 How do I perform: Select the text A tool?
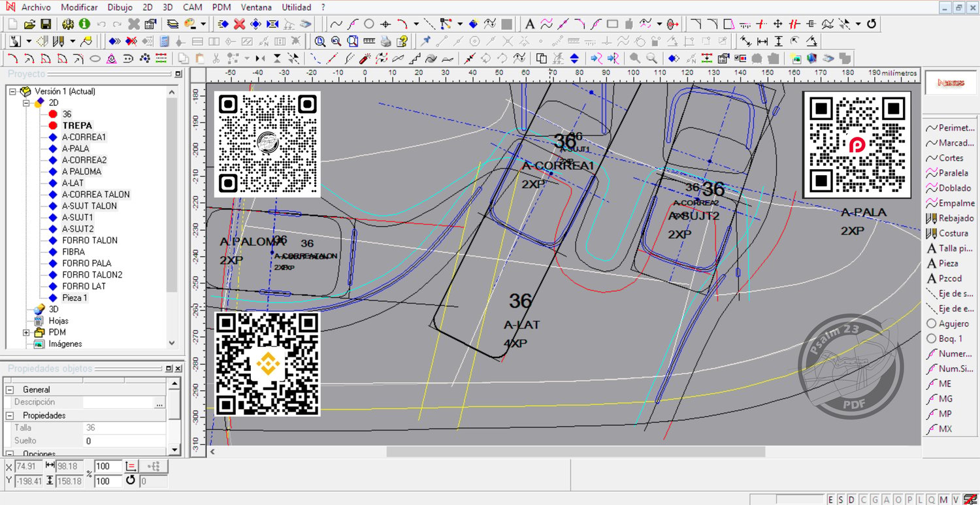530,24
